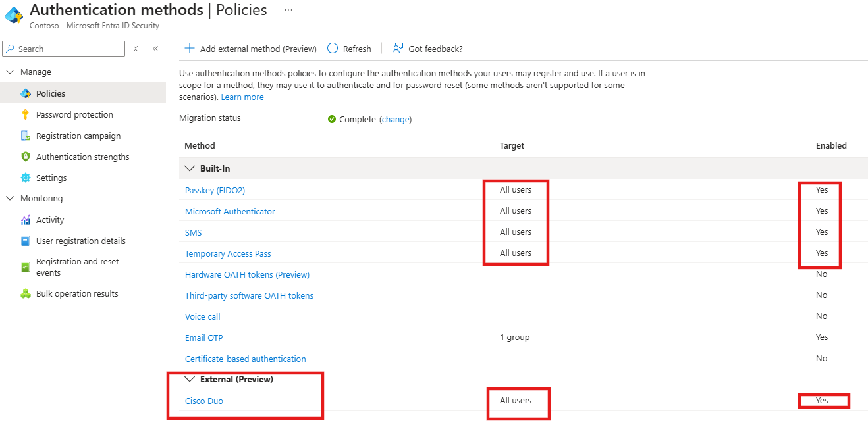
Task: Click the User registration details icon
Action: [26, 241]
